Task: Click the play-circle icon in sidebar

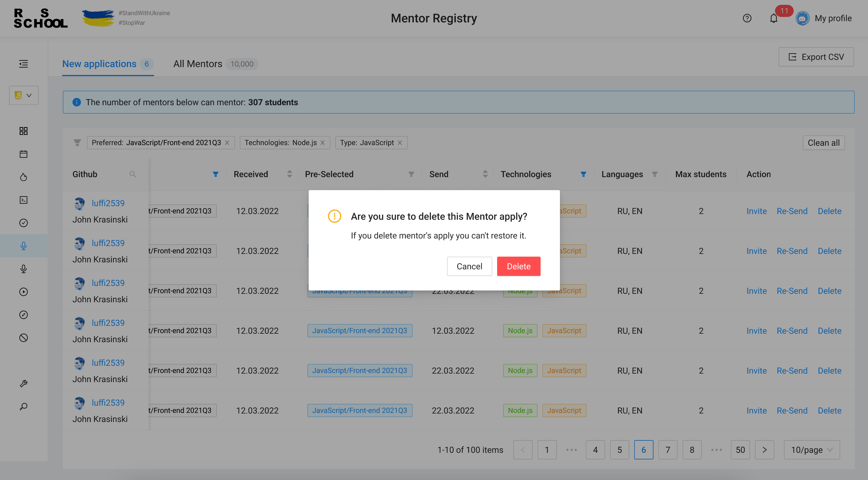Action: (x=23, y=292)
